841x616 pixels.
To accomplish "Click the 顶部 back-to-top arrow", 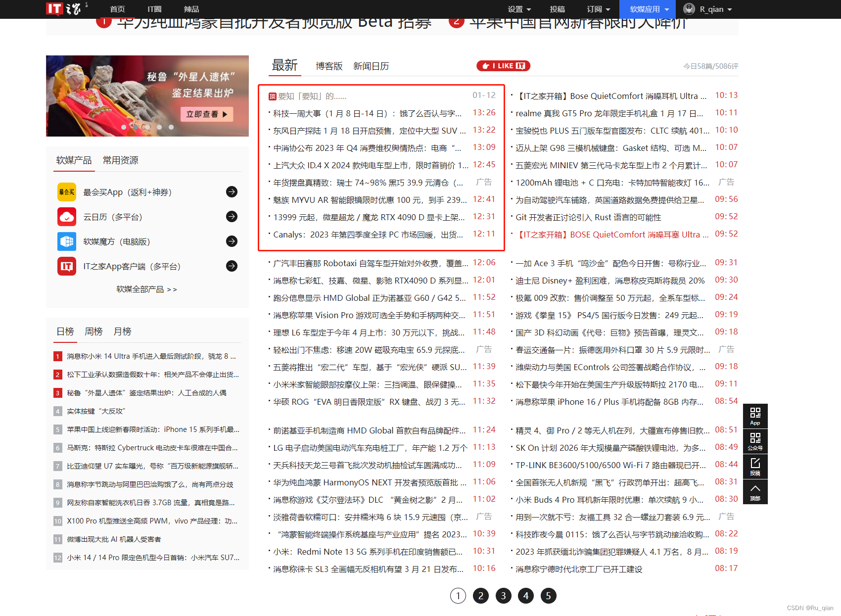I will point(755,492).
